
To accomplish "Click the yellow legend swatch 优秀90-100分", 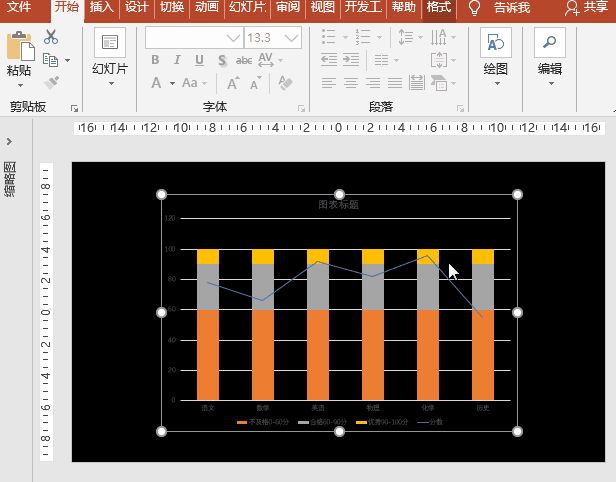I will [361, 422].
